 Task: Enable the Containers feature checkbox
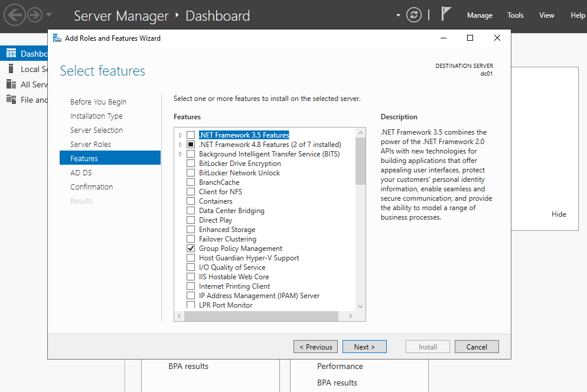tap(191, 201)
